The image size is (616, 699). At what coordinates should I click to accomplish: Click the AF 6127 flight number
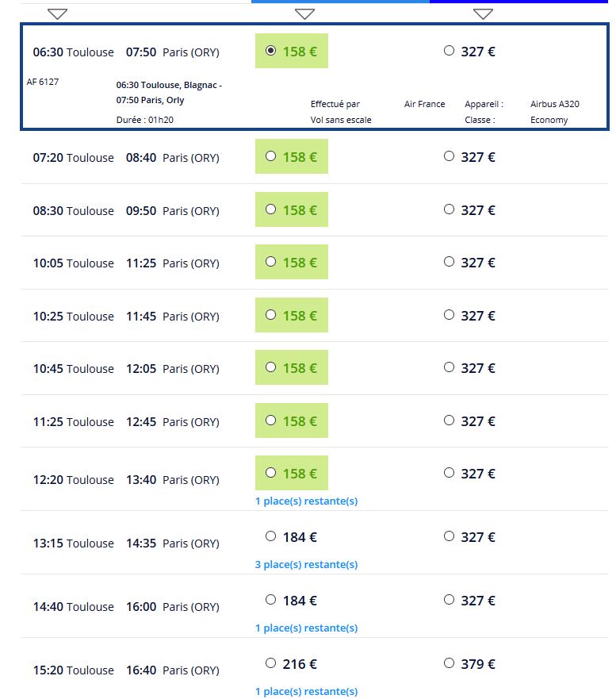pos(44,83)
